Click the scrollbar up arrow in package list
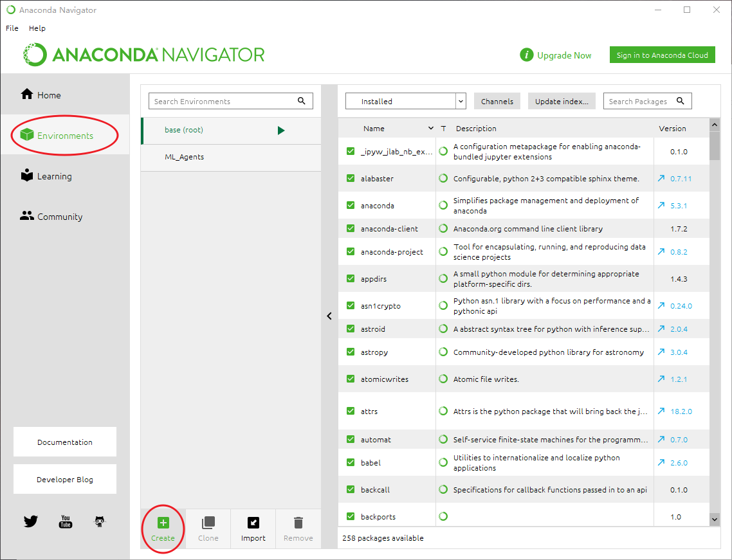Viewport: 732px width, 560px height. [x=714, y=125]
